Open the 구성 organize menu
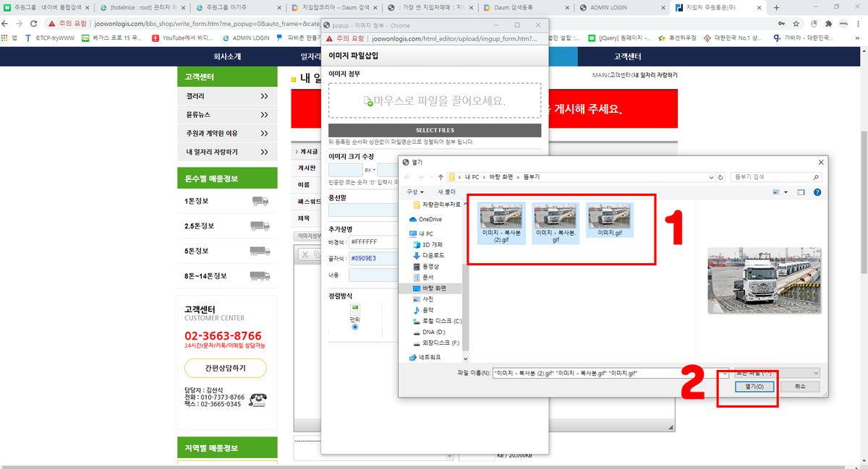The width and height of the screenshot is (868, 469). click(x=414, y=192)
